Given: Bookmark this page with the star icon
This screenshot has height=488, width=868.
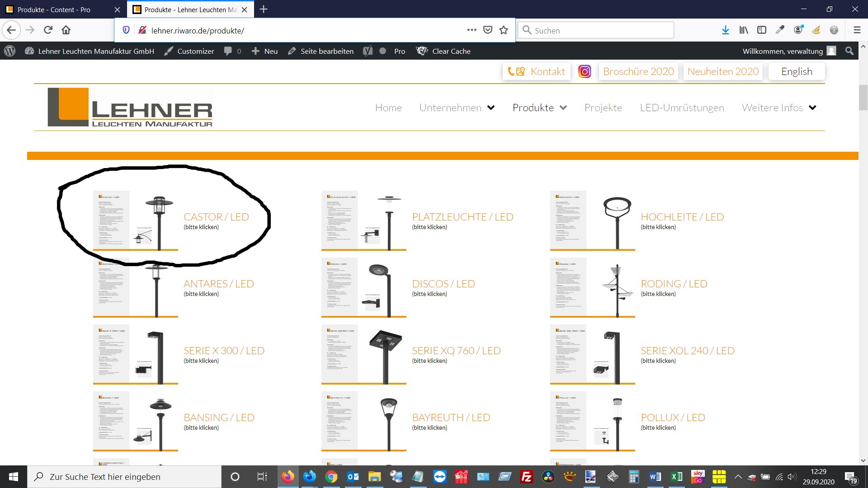Looking at the screenshot, I should click(x=504, y=30).
